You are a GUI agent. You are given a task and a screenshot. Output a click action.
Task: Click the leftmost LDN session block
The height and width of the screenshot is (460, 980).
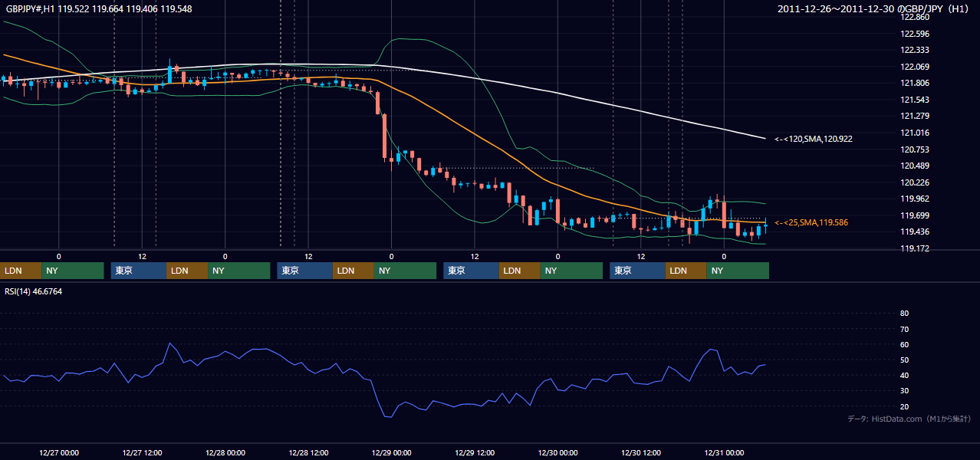21,271
